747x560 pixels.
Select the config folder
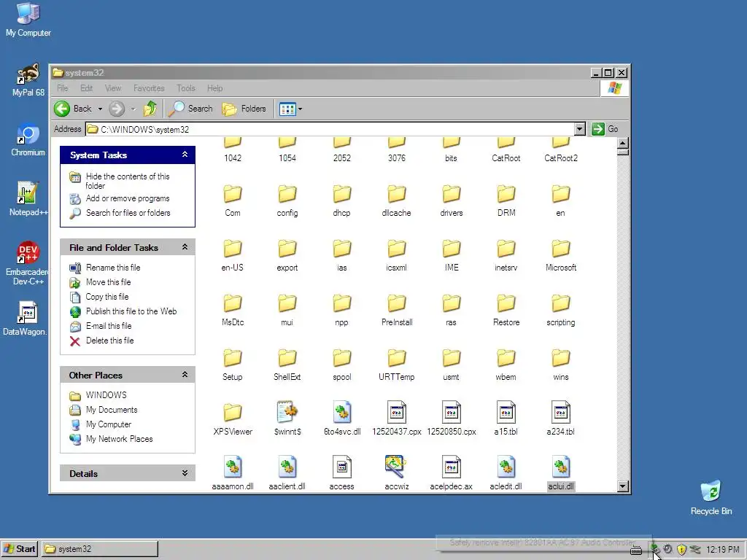287,201
